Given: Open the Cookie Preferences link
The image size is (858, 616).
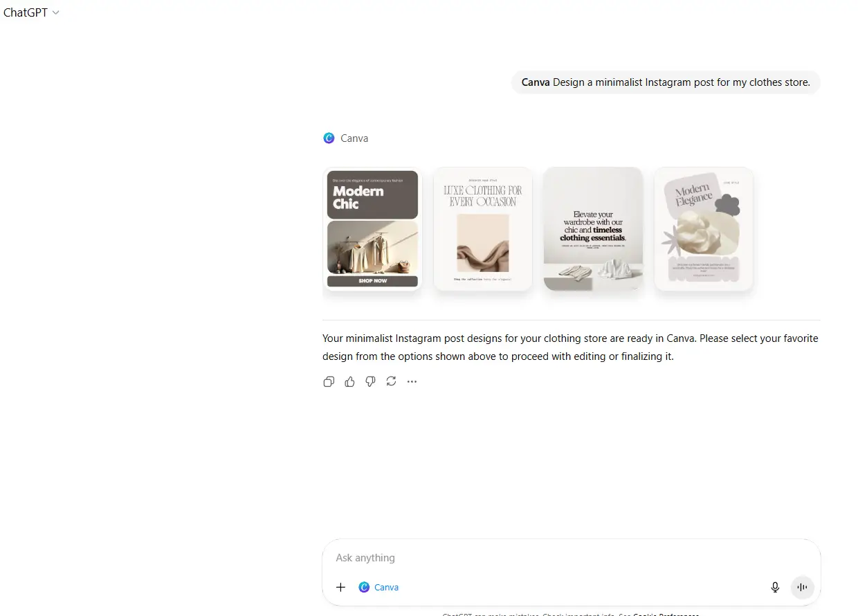Looking at the screenshot, I should click(666, 613).
